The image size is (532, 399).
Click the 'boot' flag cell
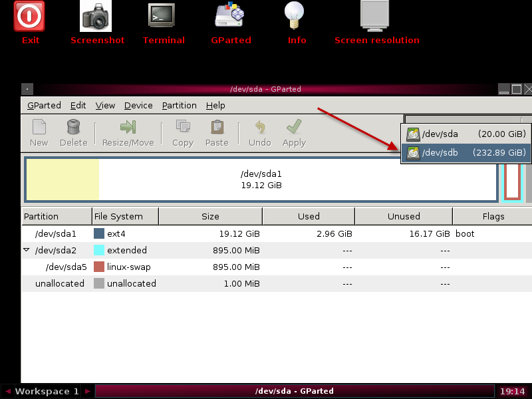point(465,234)
